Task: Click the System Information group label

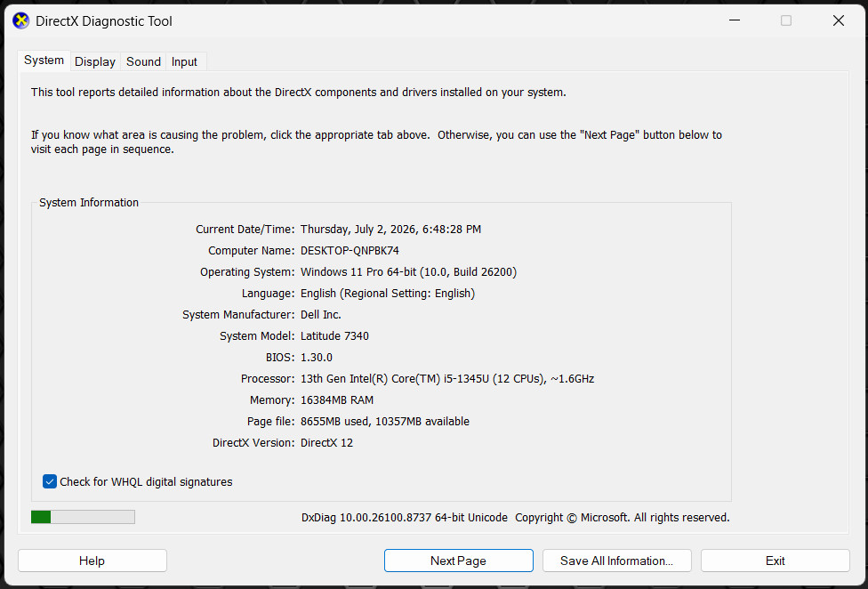Action: coord(89,203)
